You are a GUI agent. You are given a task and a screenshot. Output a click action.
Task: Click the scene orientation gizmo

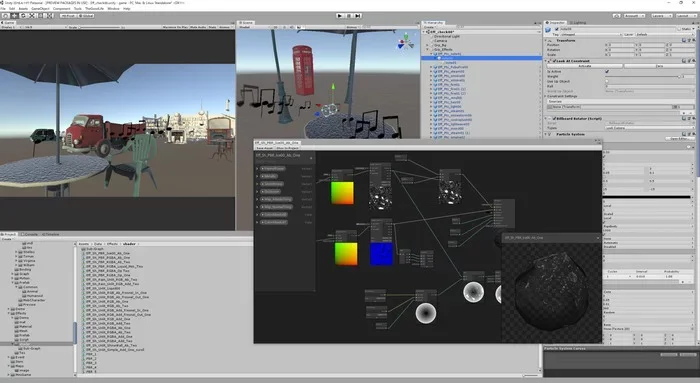(406, 41)
